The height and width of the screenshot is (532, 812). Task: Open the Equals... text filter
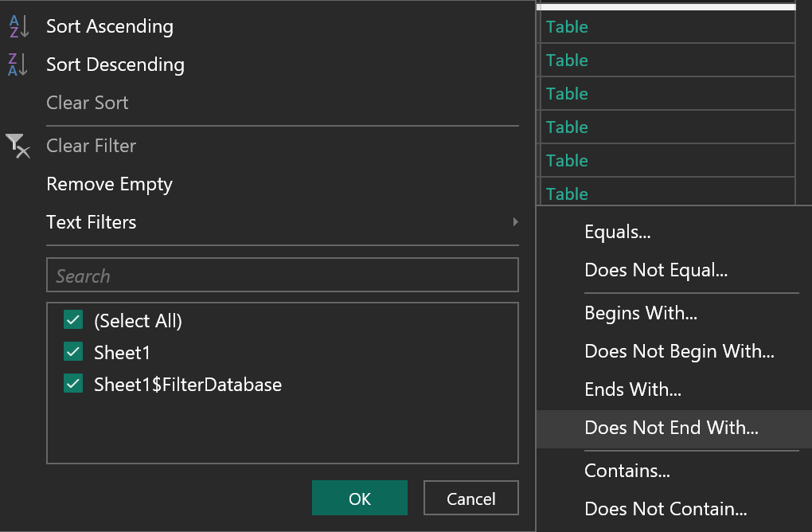pos(618,232)
